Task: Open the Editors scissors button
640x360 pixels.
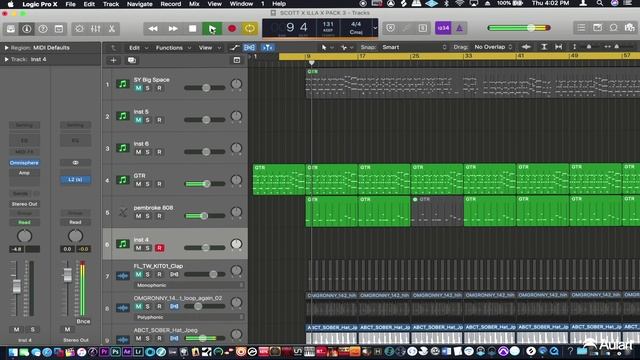Action: coord(111,29)
